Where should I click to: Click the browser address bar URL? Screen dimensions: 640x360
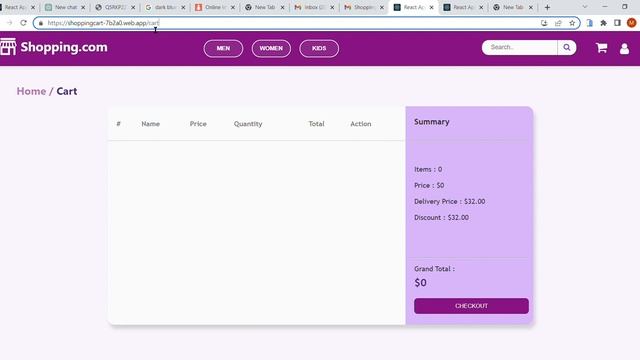[x=103, y=23]
